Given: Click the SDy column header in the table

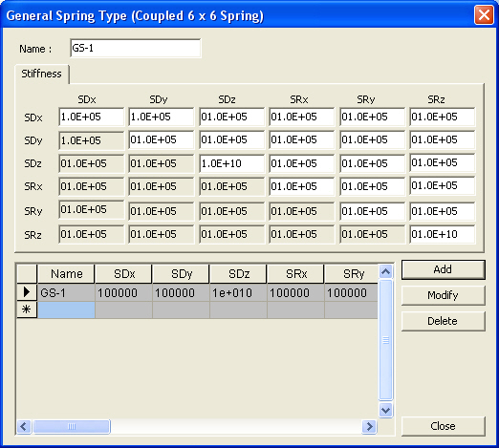Looking at the screenshot, I should click(181, 274).
